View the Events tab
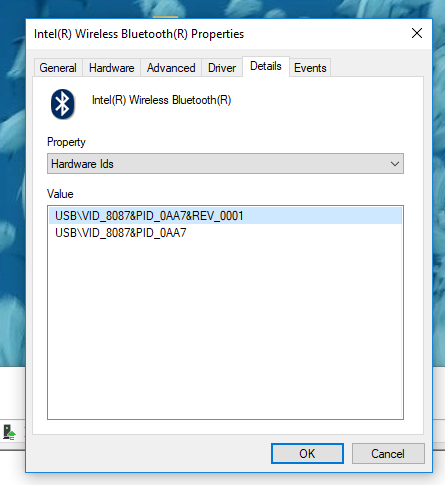 pos(310,68)
